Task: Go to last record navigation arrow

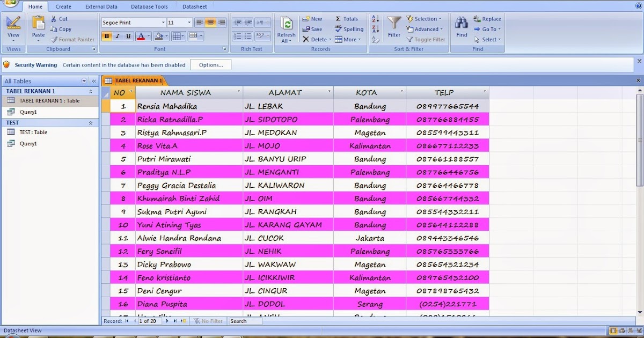Action: (x=175, y=321)
